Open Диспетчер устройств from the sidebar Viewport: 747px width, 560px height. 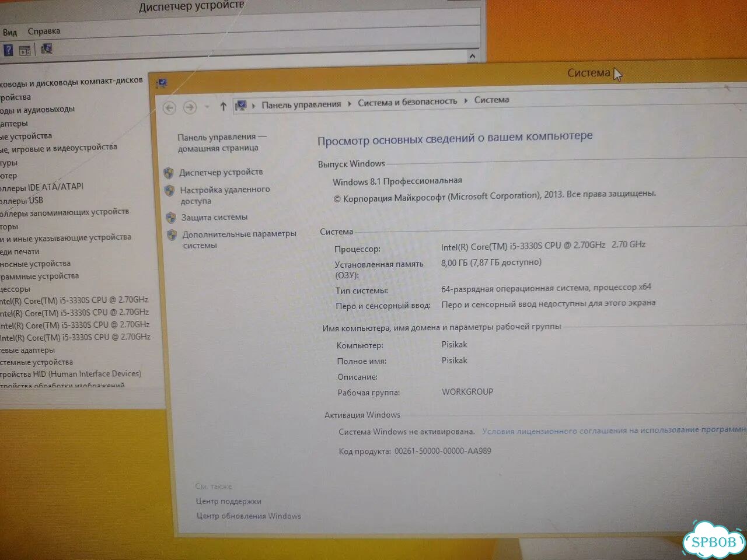221,172
